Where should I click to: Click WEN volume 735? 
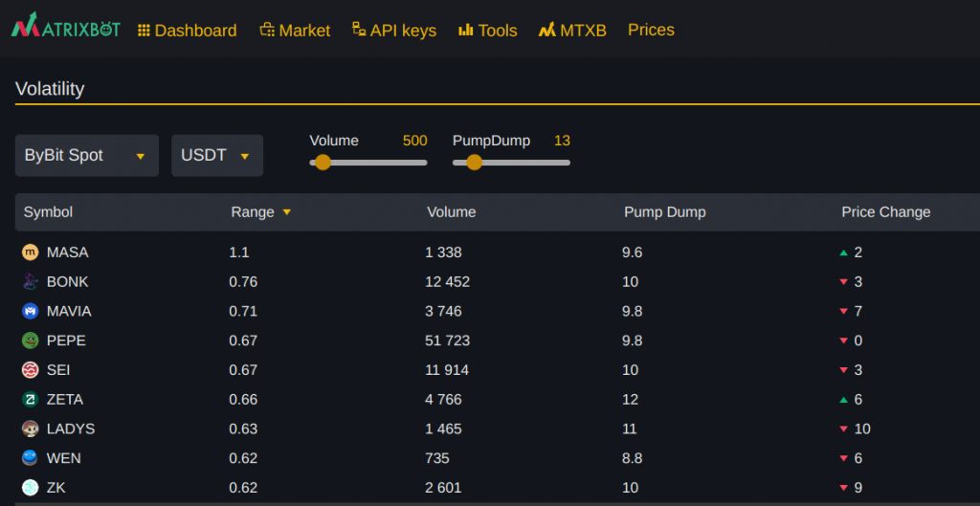click(x=437, y=458)
